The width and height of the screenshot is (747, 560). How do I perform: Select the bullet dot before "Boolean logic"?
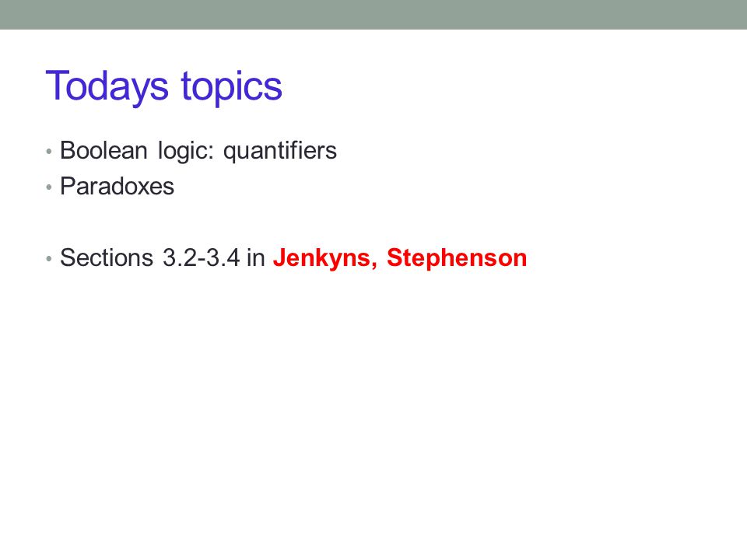tap(48, 152)
